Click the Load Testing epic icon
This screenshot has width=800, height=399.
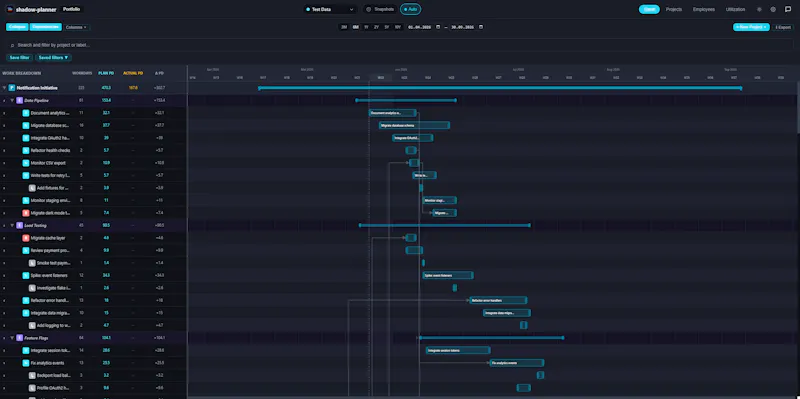click(19, 225)
